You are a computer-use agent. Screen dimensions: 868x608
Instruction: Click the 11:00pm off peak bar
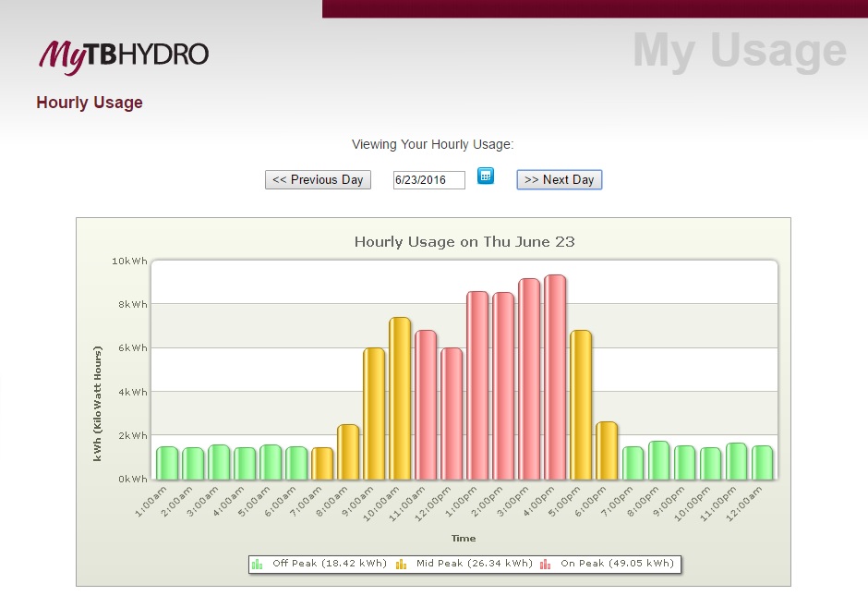tap(736, 461)
